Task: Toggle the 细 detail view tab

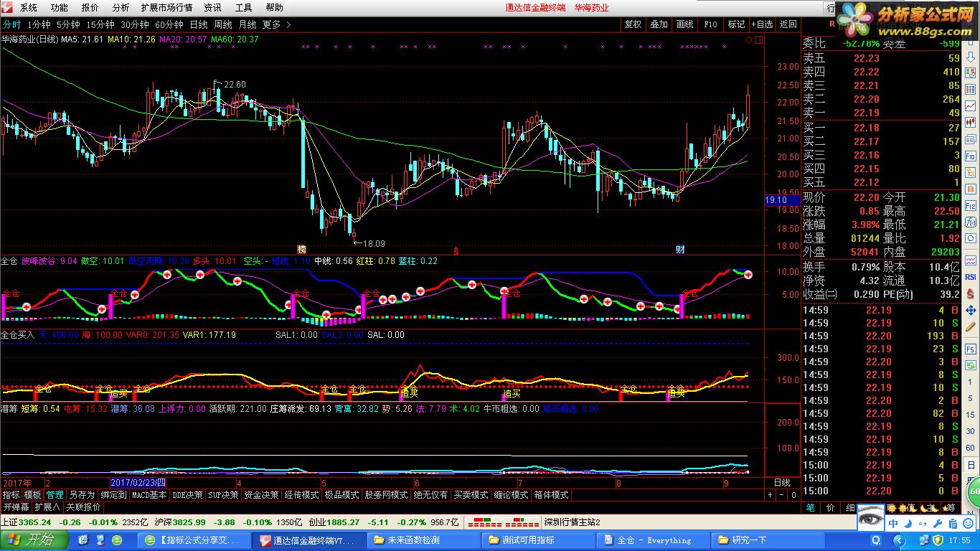Action: (x=849, y=507)
